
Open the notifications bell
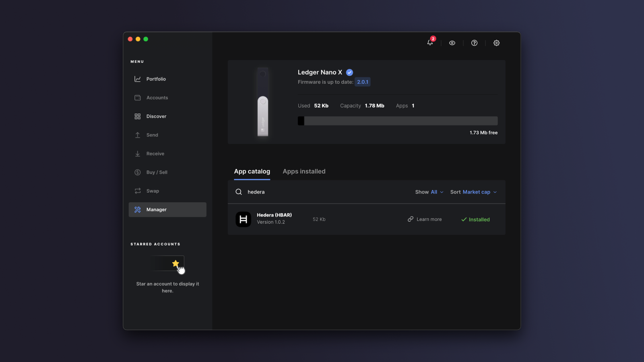point(429,43)
